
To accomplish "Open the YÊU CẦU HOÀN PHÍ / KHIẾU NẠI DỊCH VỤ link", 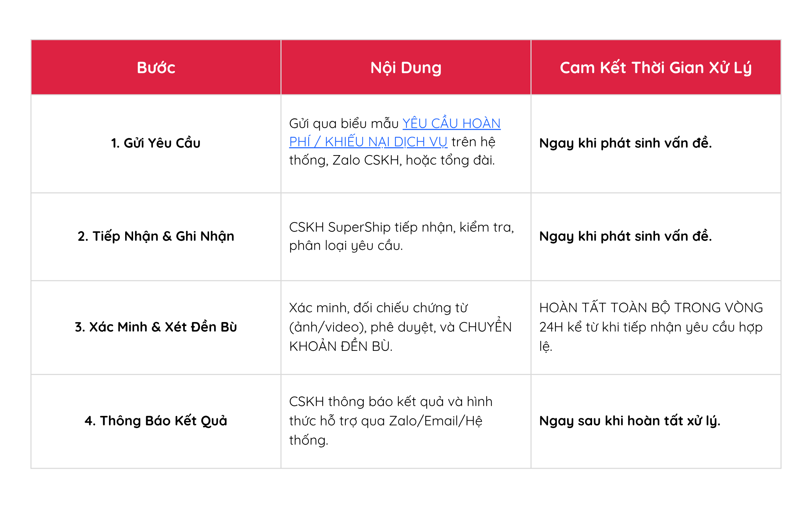I will click(451, 124).
